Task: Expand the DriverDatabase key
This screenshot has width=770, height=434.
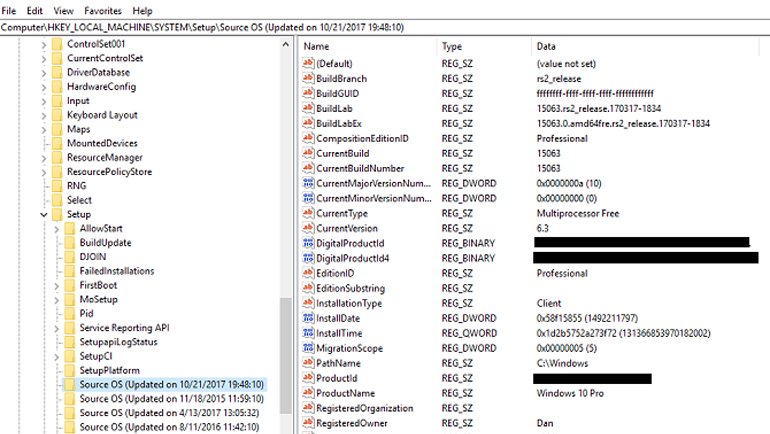Action: [x=44, y=73]
